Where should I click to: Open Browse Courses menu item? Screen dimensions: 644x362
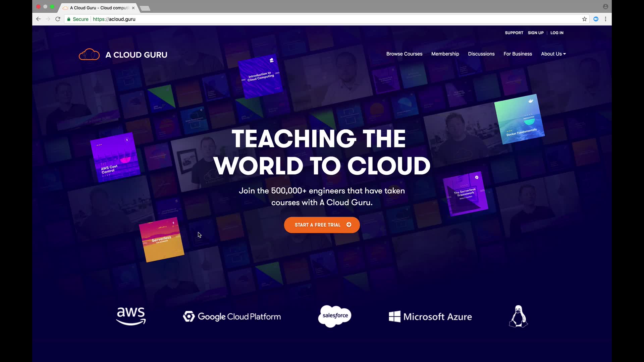click(x=404, y=54)
